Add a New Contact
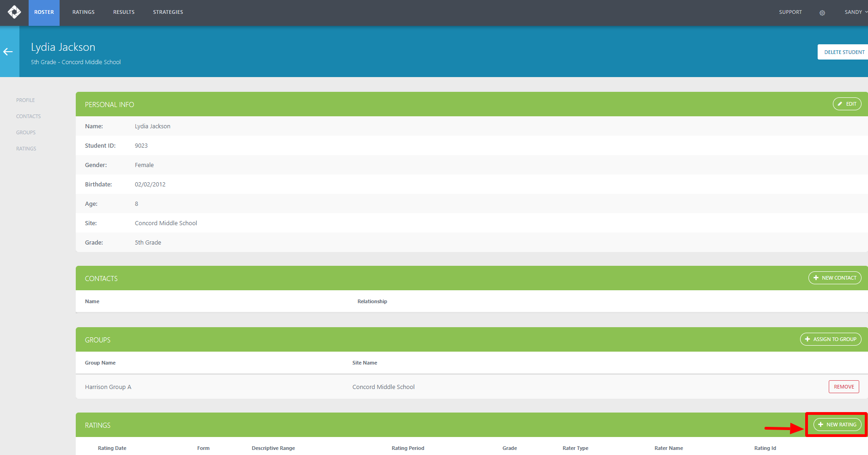The height and width of the screenshot is (455, 868). pyautogui.click(x=834, y=278)
